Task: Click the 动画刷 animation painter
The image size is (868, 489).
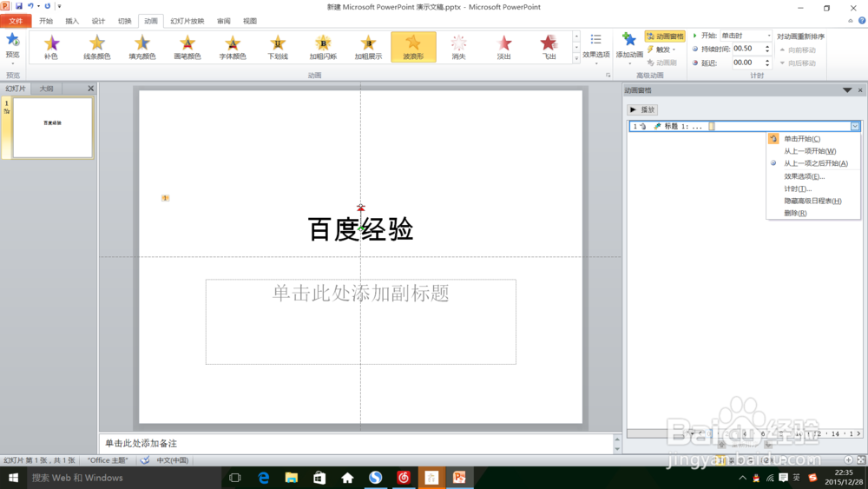Action: coord(662,63)
